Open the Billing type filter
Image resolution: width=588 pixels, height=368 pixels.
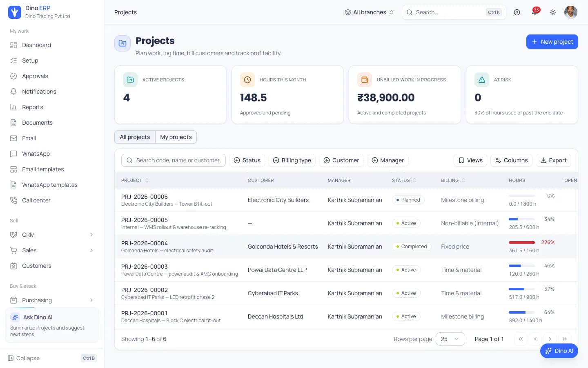292,160
